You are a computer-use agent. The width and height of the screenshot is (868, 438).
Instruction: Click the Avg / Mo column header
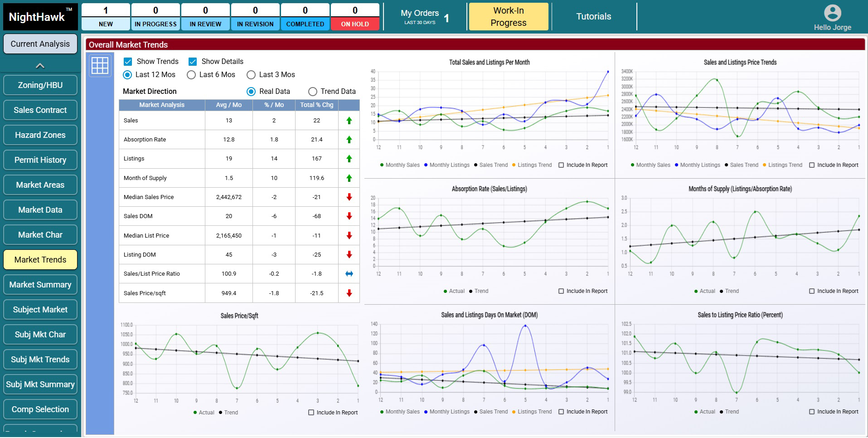[x=229, y=105]
